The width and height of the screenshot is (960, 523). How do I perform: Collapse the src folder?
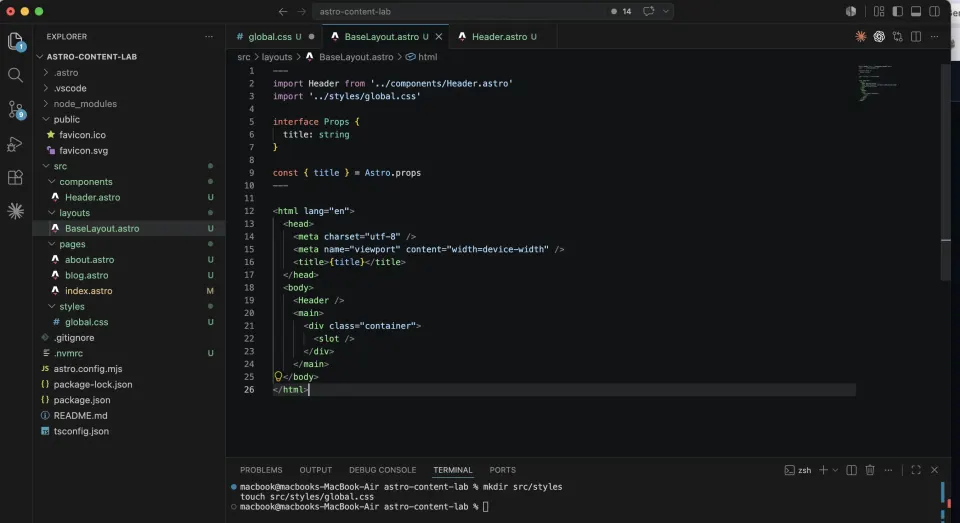[129, 166]
